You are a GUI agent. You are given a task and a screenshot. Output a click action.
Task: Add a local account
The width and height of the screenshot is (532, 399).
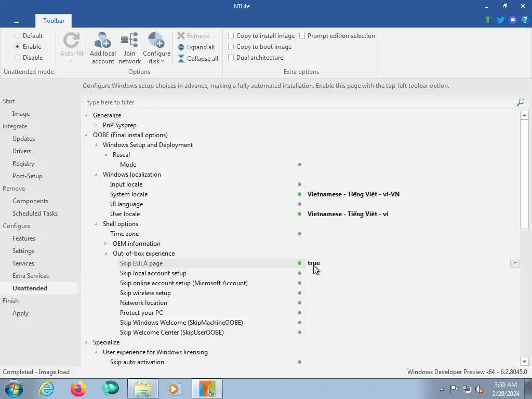point(103,48)
